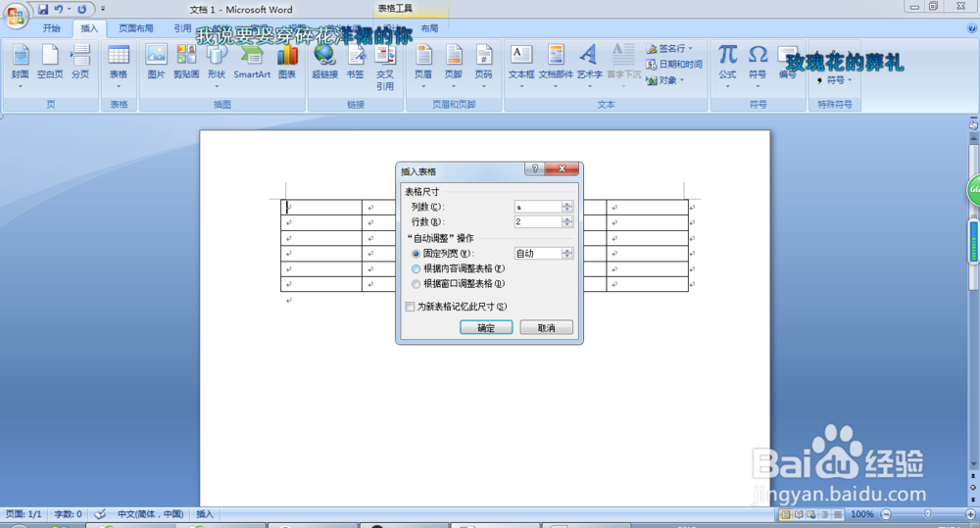The image size is (980, 528).
Task: Insert a text box (文本框)
Action: point(521,67)
